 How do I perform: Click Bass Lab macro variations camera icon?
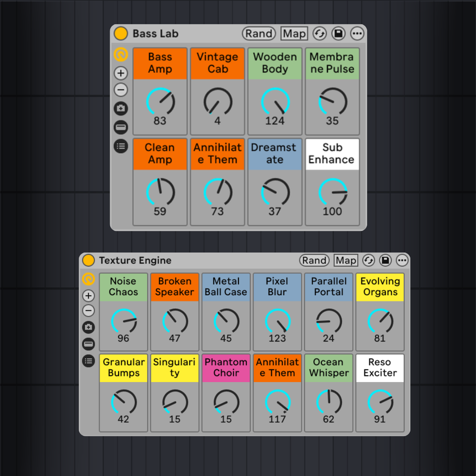click(121, 109)
